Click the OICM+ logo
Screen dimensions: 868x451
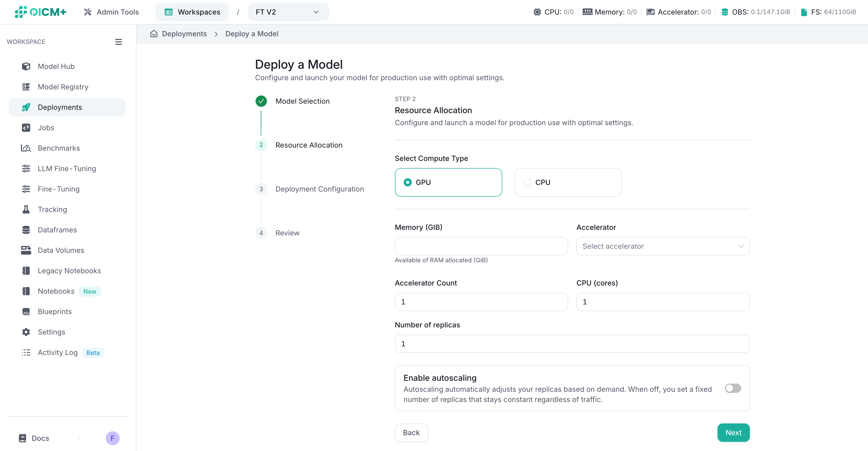40,12
